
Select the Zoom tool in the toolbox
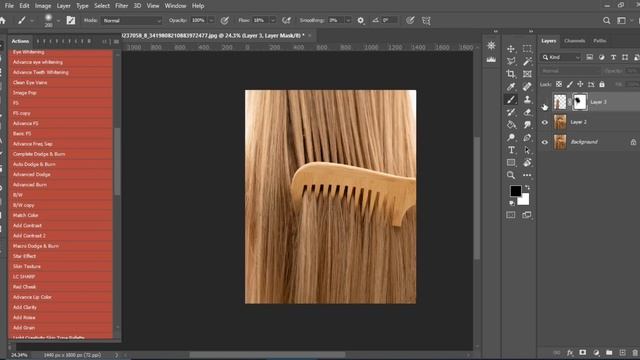[511, 175]
